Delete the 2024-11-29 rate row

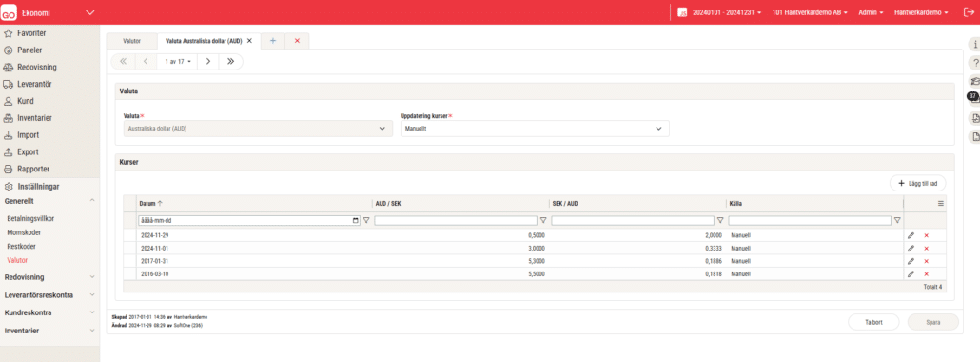click(x=927, y=235)
